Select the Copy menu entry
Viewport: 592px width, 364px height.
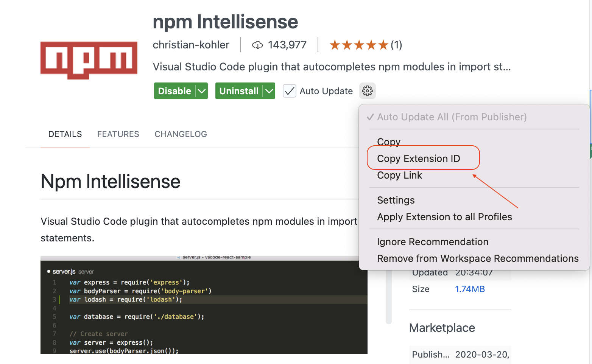(389, 142)
